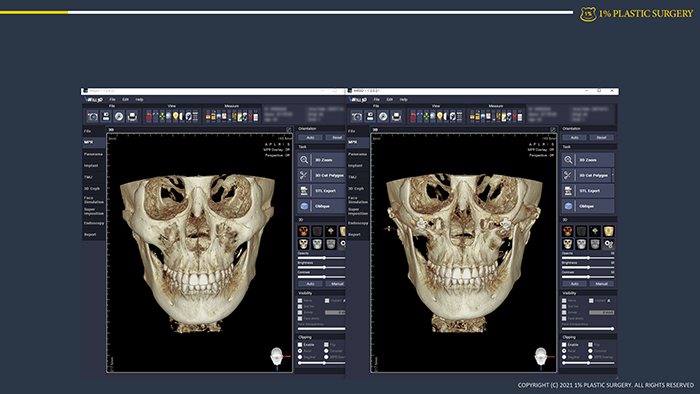Open the Edit menu in right window
The image size is (700, 394).
[x=390, y=100]
